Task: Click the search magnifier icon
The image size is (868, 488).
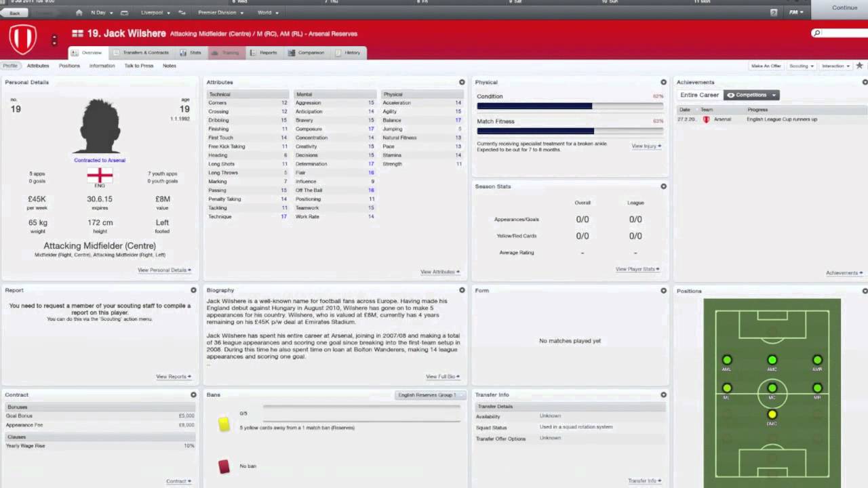Action: (817, 33)
